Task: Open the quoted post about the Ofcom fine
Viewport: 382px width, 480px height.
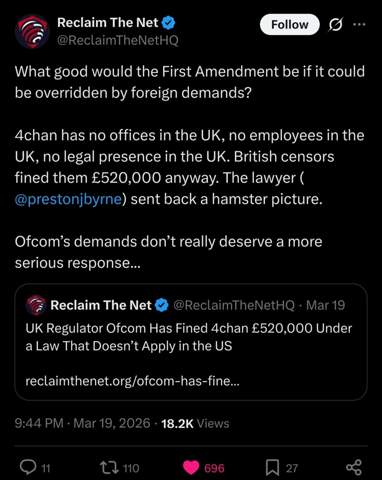Action: coord(191,342)
